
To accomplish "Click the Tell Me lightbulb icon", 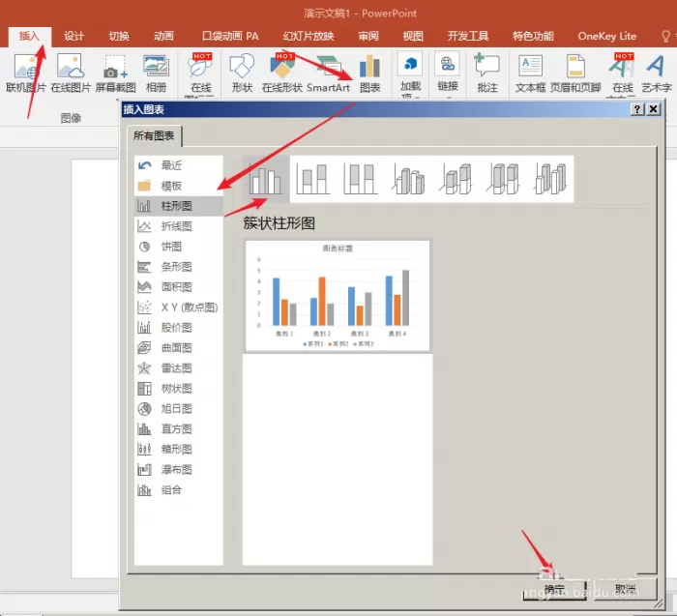I will 666,36.
